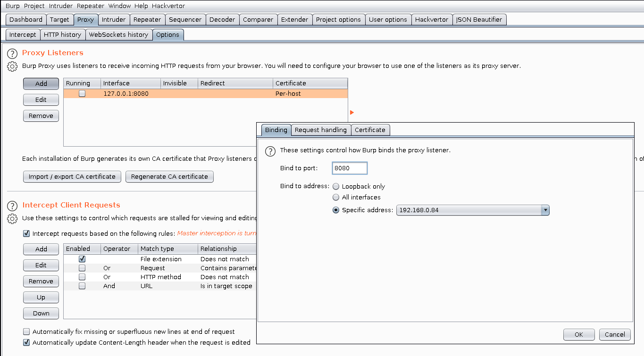This screenshot has height=356, width=644.
Task: Toggle Running checkbox for 127.0.0.1:8080 listener
Action: tap(82, 93)
